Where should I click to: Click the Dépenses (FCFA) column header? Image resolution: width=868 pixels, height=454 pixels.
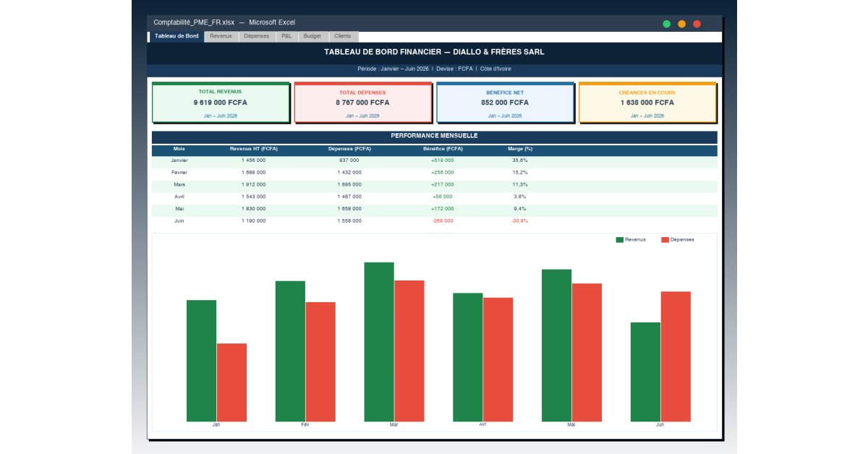[x=349, y=149]
